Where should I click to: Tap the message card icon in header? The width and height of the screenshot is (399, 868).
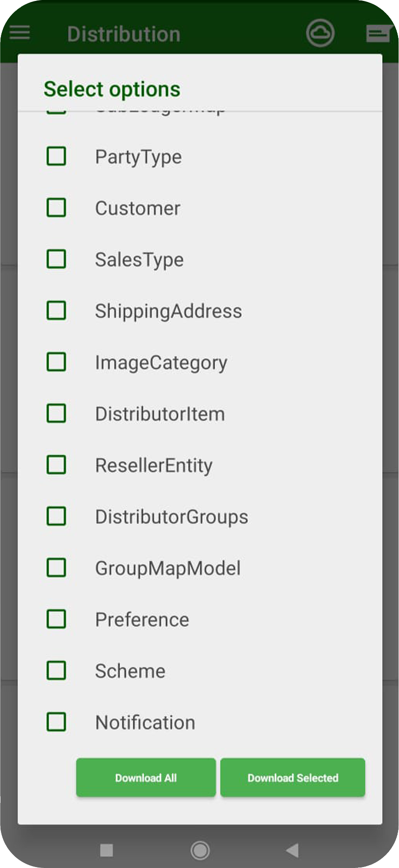[378, 33]
